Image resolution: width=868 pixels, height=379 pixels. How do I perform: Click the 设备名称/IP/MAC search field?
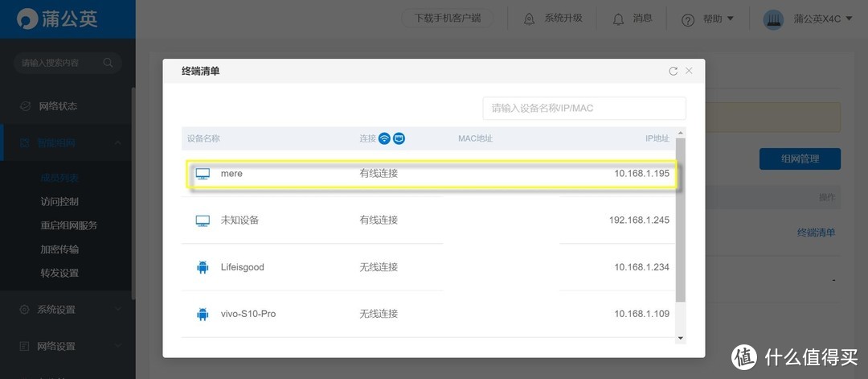click(x=584, y=109)
